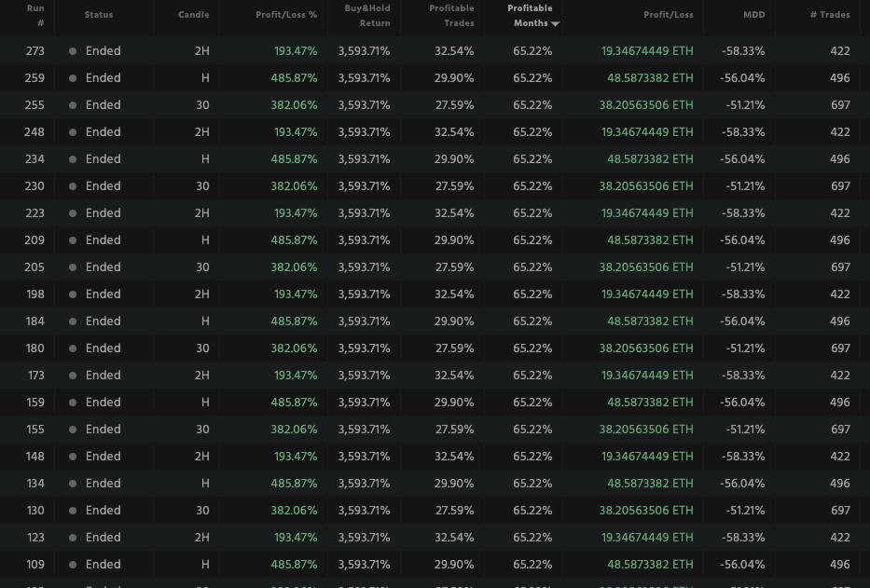Sort by Profit/Loss % header
The width and height of the screenshot is (870, 588).
(x=286, y=15)
